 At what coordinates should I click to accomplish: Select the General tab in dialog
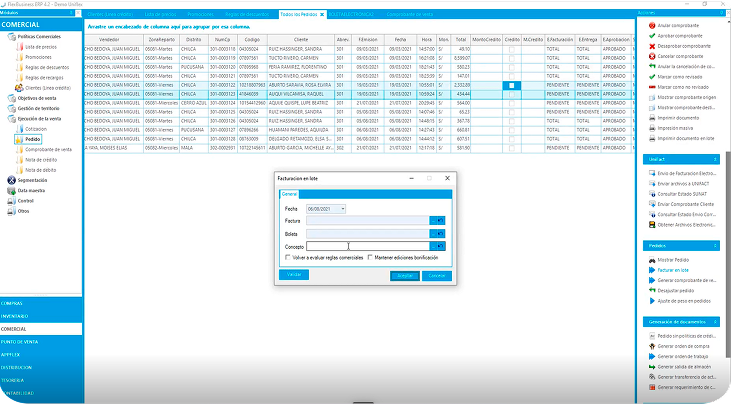287,193
